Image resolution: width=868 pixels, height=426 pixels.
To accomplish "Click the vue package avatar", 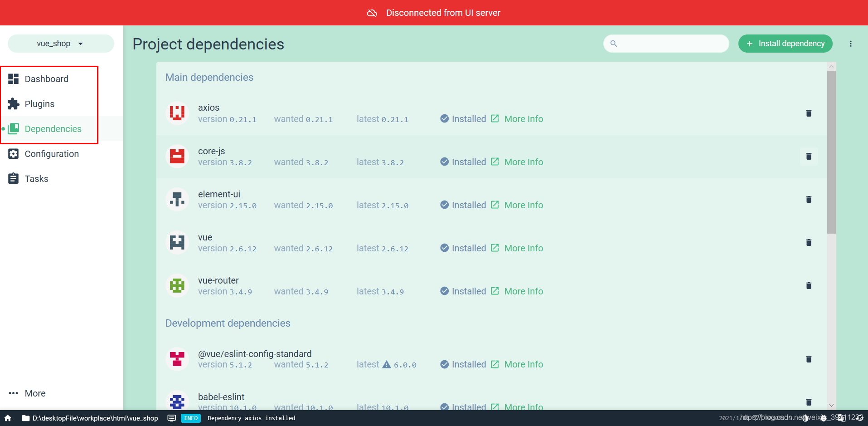I will pyautogui.click(x=177, y=242).
